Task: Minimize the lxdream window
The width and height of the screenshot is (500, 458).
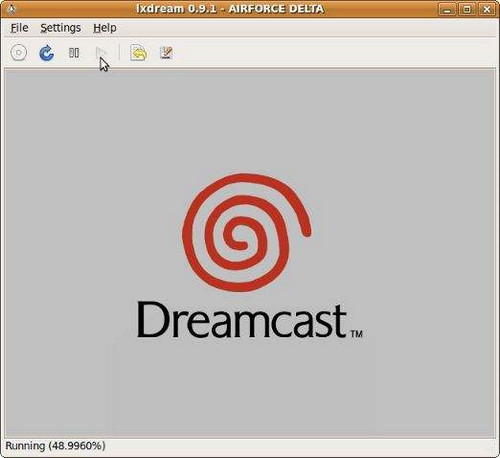Action: (447, 9)
